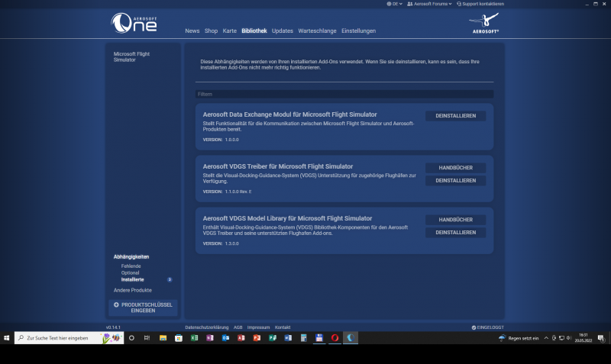This screenshot has width=611, height=364.
Task: Open the network tray icon
Action: (561, 338)
